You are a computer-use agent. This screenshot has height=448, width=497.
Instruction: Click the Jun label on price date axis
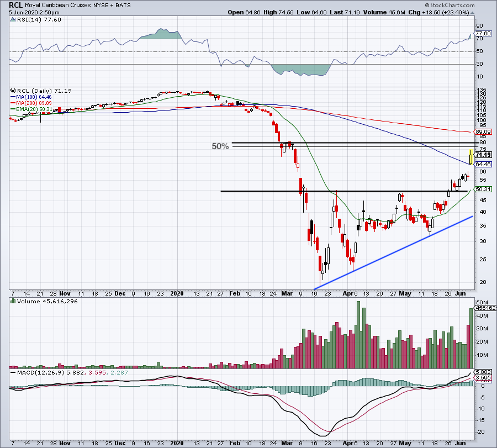pyautogui.click(x=461, y=293)
